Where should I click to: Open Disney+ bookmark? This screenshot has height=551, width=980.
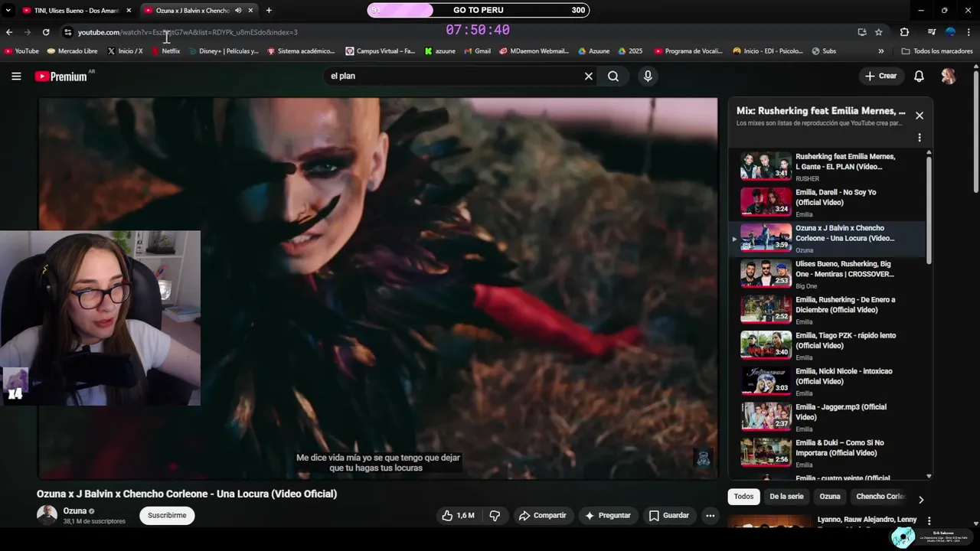click(x=224, y=51)
